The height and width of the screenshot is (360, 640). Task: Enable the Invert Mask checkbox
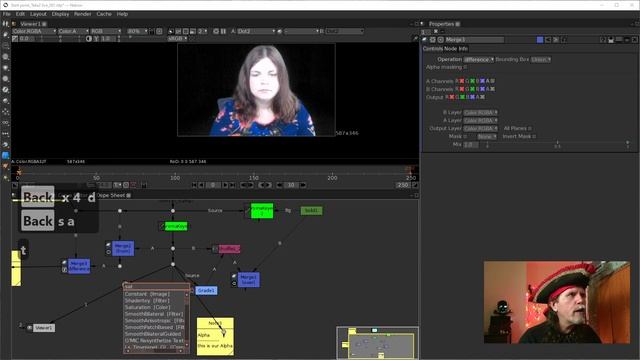click(x=534, y=136)
